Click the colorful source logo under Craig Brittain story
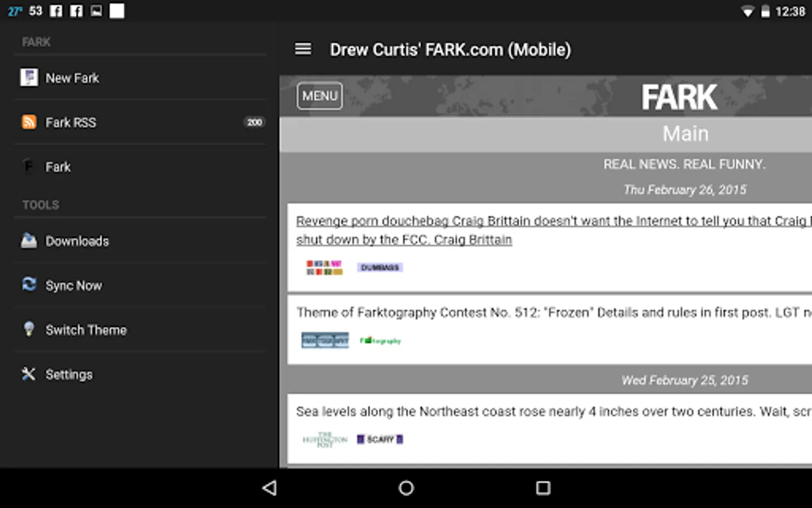Image resolution: width=812 pixels, height=508 pixels. click(324, 268)
